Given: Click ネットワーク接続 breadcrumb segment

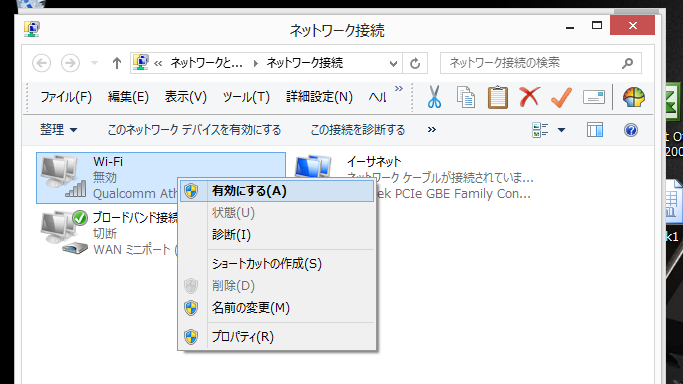Looking at the screenshot, I should click(304, 64).
